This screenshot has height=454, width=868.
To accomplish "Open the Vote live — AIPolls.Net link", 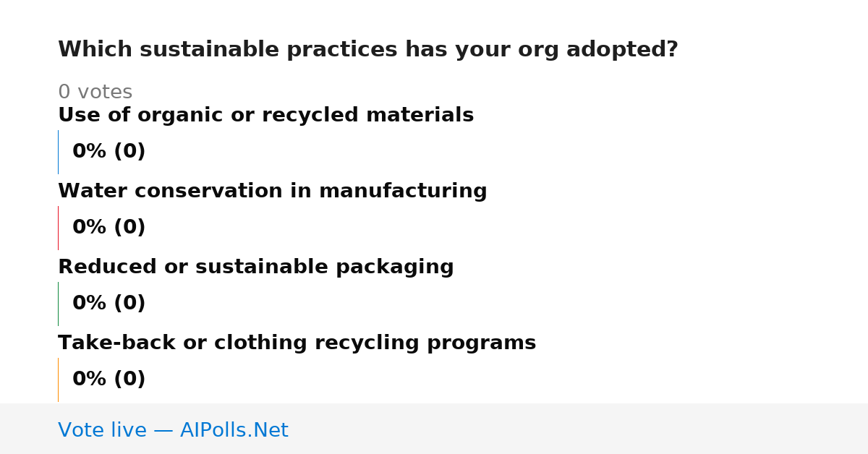I will (173, 430).
